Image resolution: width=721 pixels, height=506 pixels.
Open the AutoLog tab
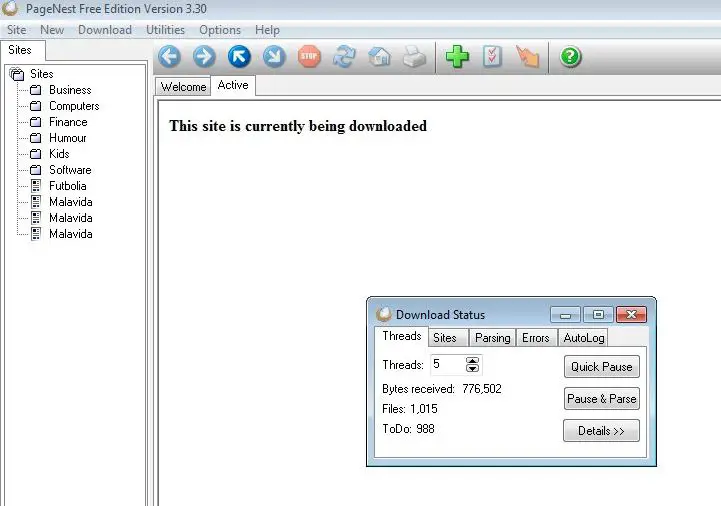click(584, 338)
